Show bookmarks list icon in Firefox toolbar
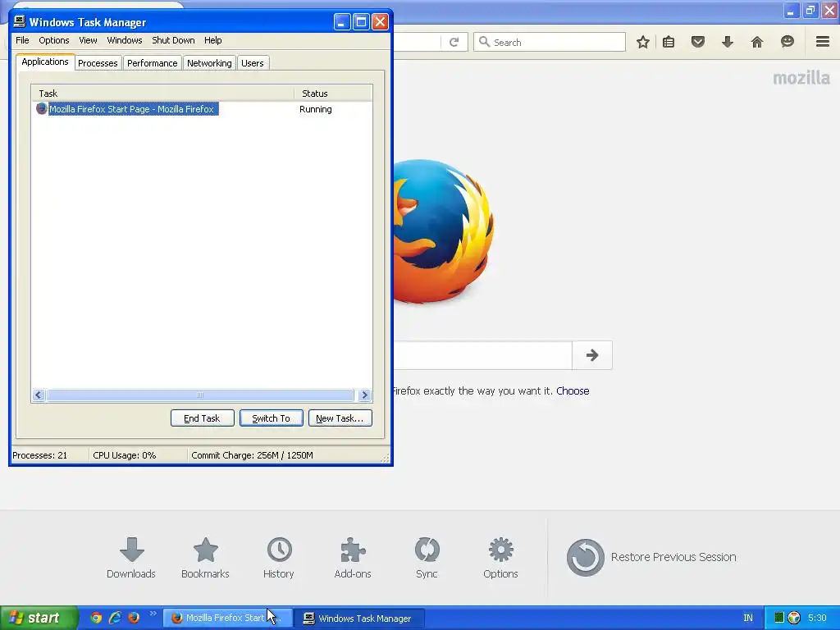The height and width of the screenshot is (630, 840). 669,42
